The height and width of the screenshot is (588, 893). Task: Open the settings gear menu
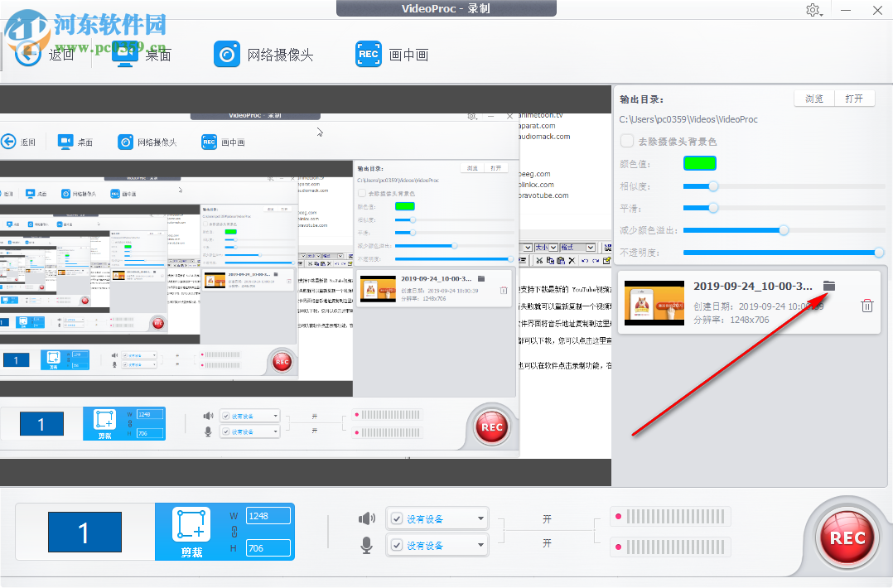[x=813, y=10]
